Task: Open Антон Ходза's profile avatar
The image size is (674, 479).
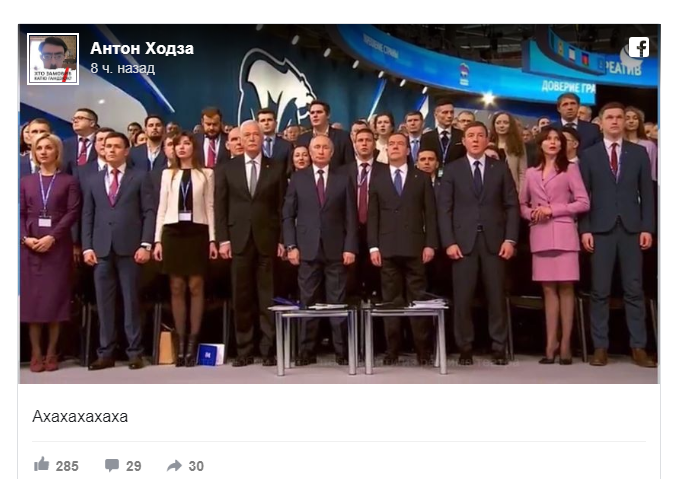Action: [x=53, y=59]
